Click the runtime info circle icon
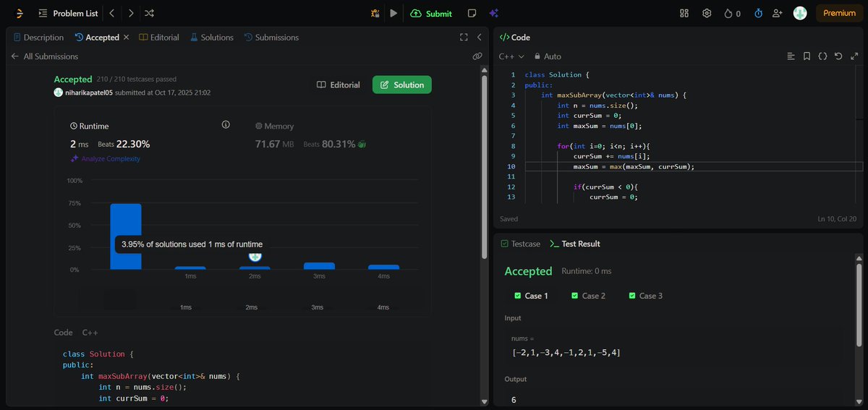 point(226,125)
